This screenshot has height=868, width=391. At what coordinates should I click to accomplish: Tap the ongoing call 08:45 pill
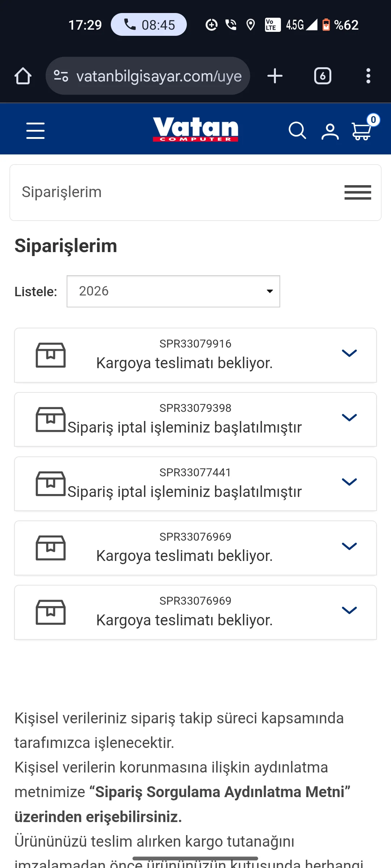pos(149,25)
